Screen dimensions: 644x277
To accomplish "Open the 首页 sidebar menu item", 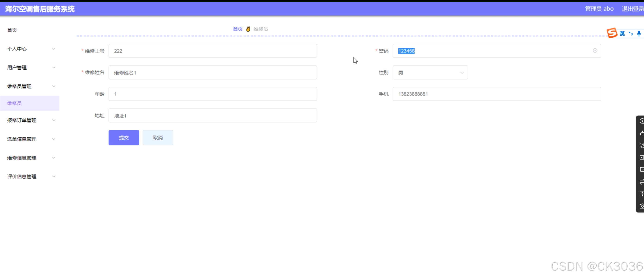I will click(x=12, y=30).
